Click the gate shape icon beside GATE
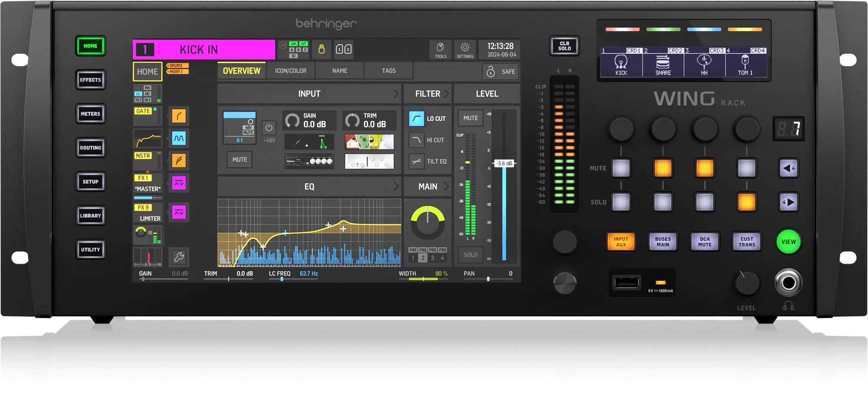868x393 pixels. point(179,116)
